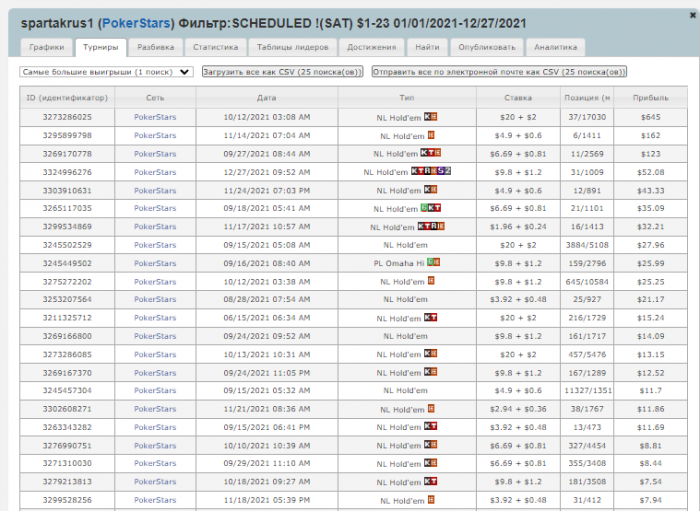Viewport: 700px width, 511px height.
Task: Click the type icons in row 3303910631
Action: (430, 189)
